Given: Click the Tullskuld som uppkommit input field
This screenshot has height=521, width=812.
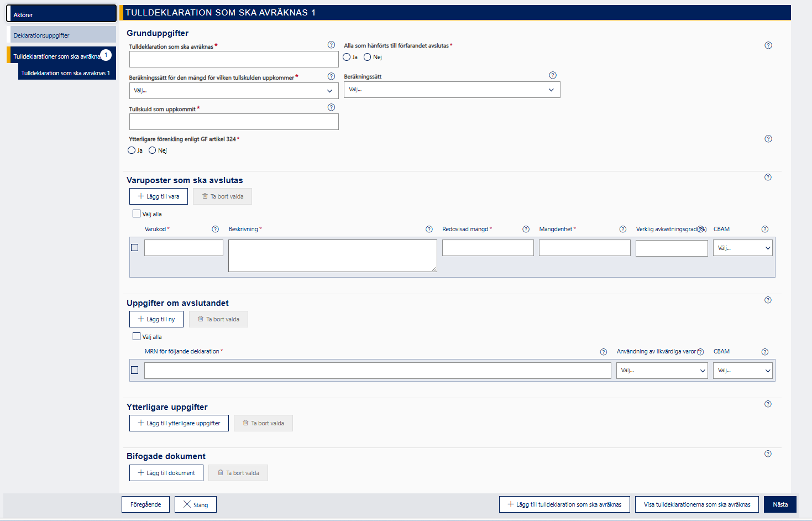Looking at the screenshot, I should coord(233,122).
